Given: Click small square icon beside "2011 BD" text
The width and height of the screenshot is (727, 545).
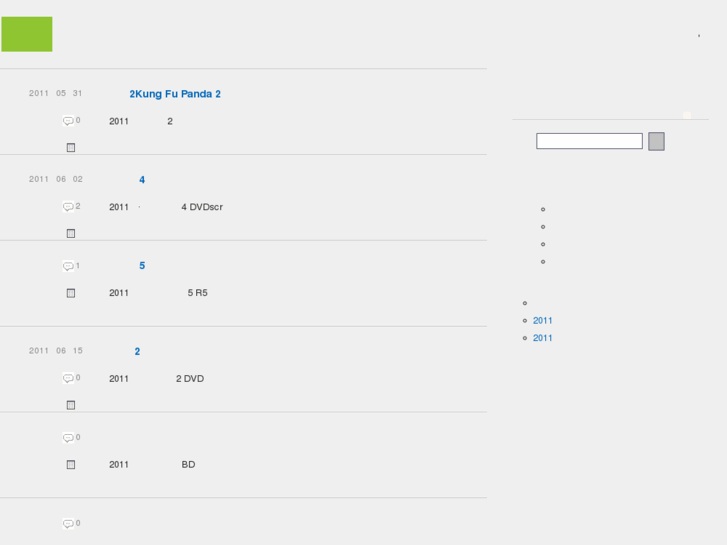Looking at the screenshot, I should tap(71, 465).
